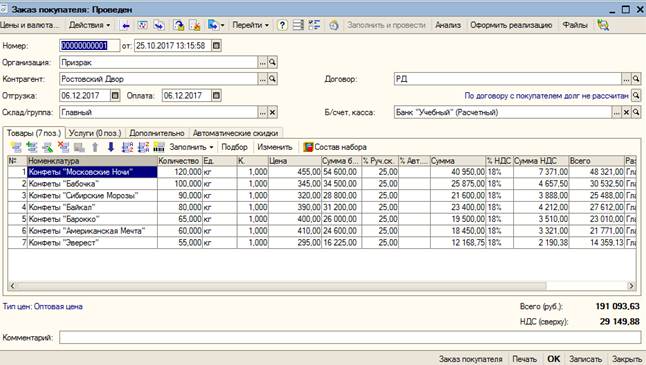Click the navigate back arrow icon in toolbar

pos(126,26)
